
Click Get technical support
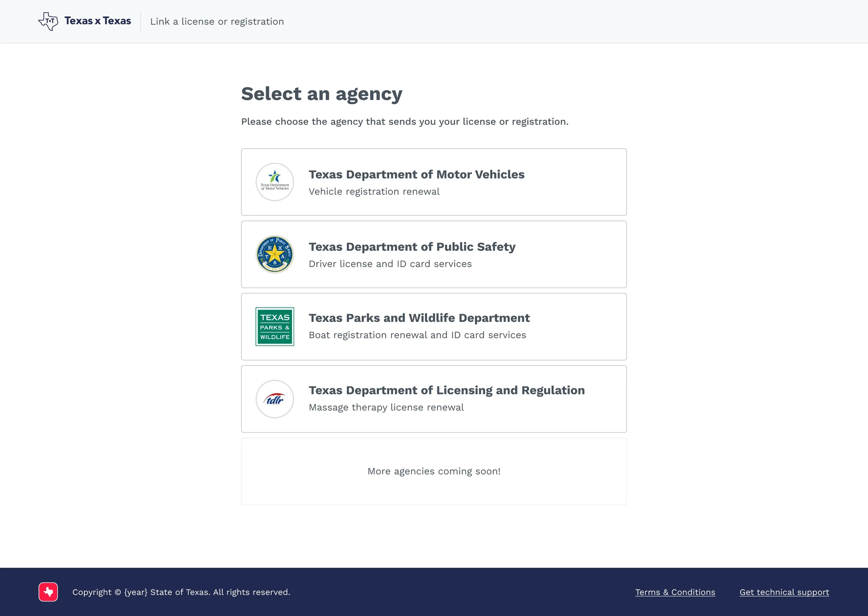coord(784,592)
